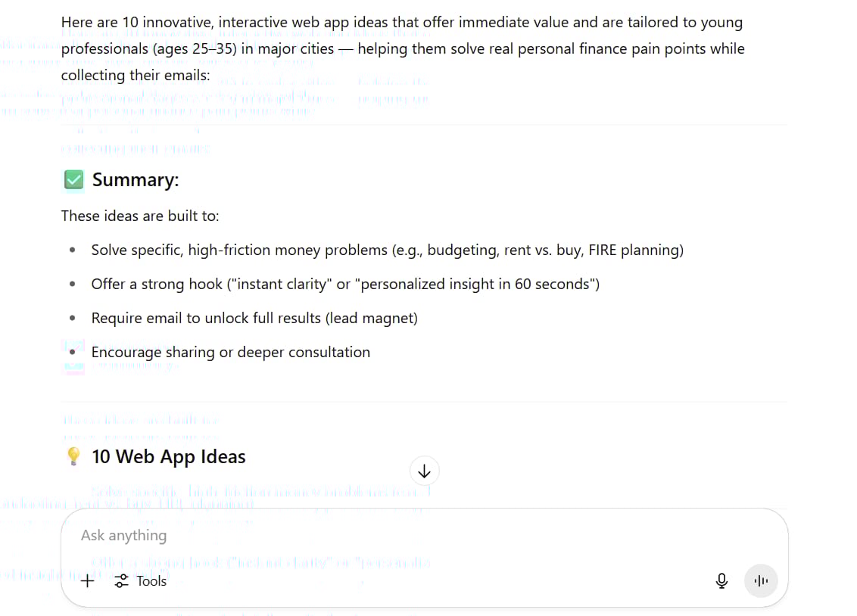Viewport: 857px width, 616px height.
Task: Click the green checkmark emoji beside Summary
Action: pos(73,179)
